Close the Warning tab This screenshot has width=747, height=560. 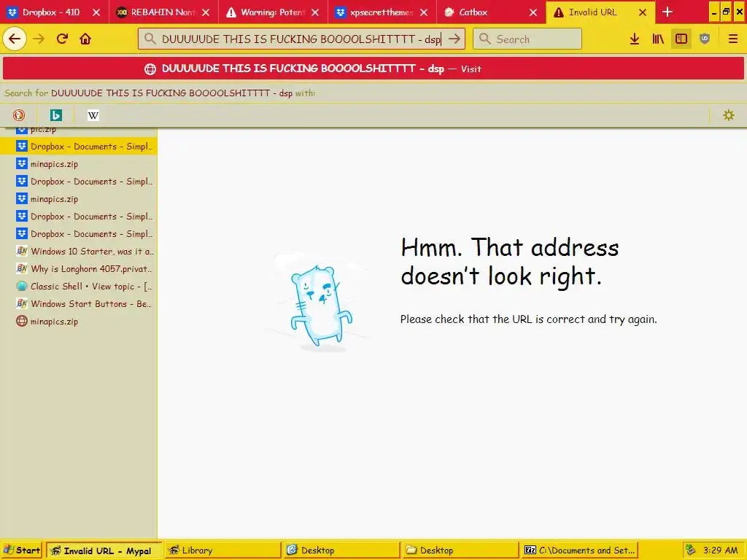click(x=315, y=12)
